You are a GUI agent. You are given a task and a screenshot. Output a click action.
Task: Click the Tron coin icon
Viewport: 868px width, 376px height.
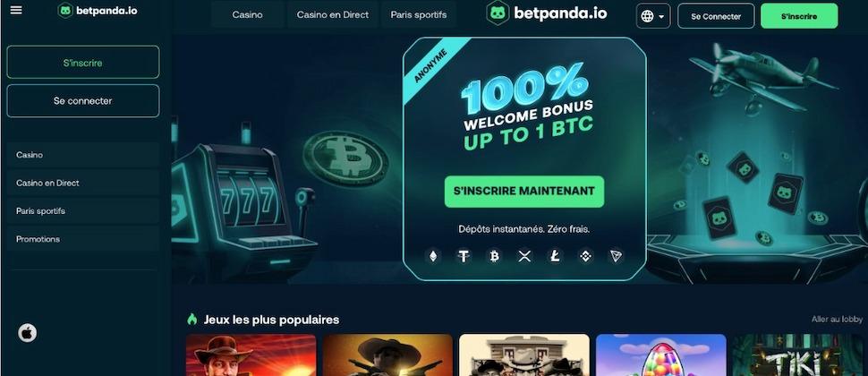(x=616, y=256)
